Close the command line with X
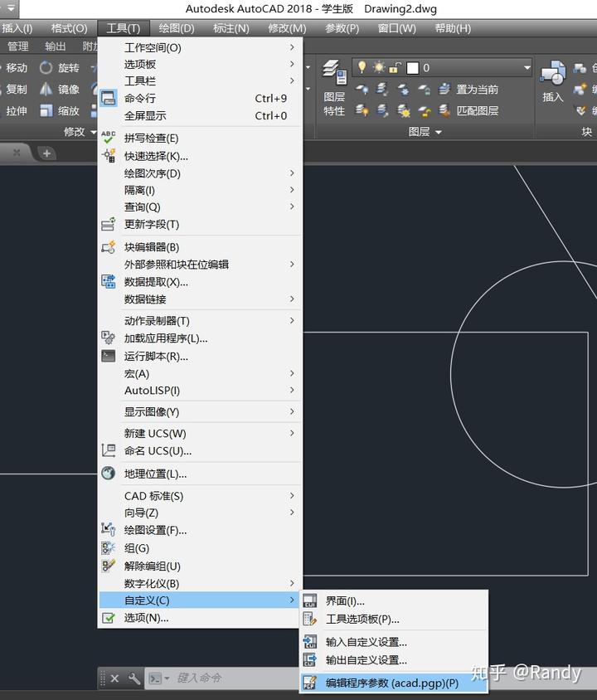The image size is (597, 700). [114, 678]
